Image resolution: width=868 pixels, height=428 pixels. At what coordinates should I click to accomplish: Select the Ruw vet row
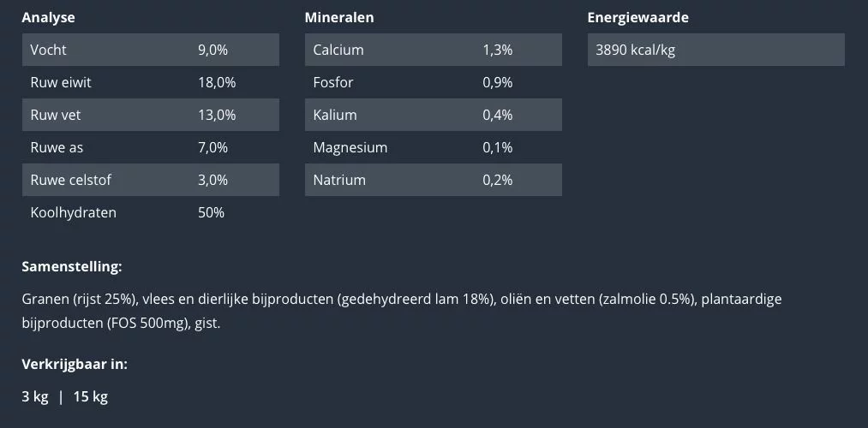(150, 115)
